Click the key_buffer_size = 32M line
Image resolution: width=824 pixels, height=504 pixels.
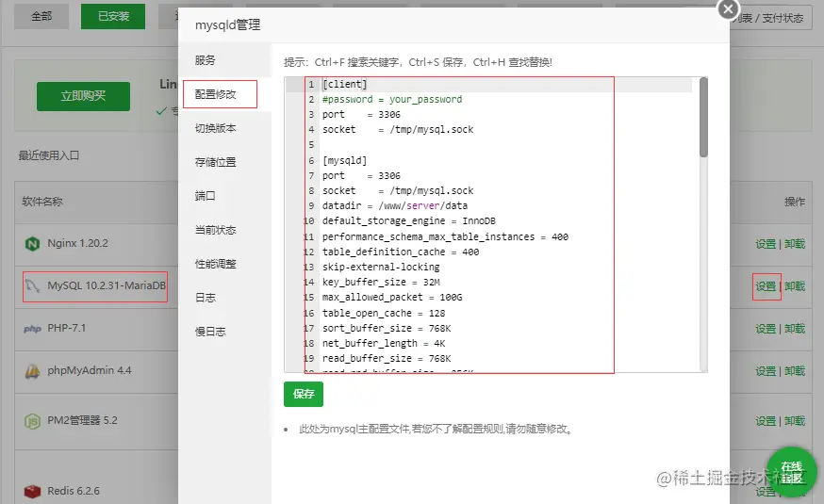[x=381, y=282]
